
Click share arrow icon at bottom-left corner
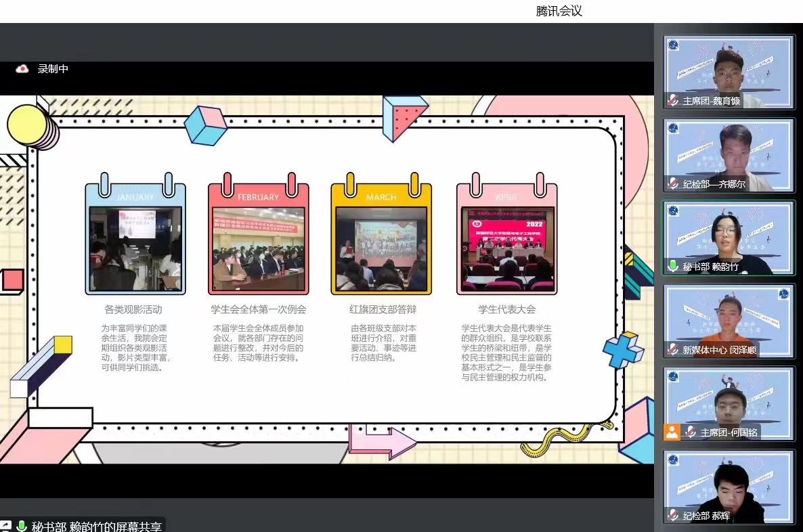pyautogui.click(x=6, y=526)
